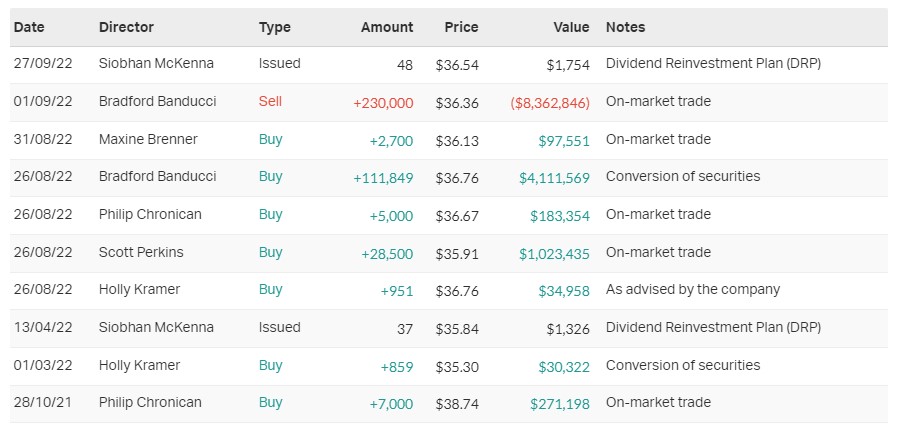This screenshot has width=901, height=432.
Task: Select the Notes column header
Action: [626, 27]
